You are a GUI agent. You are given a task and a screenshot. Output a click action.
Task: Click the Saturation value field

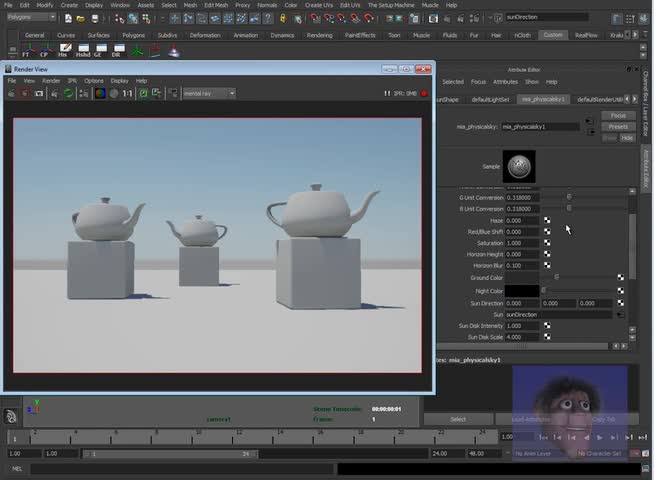[x=521, y=243]
